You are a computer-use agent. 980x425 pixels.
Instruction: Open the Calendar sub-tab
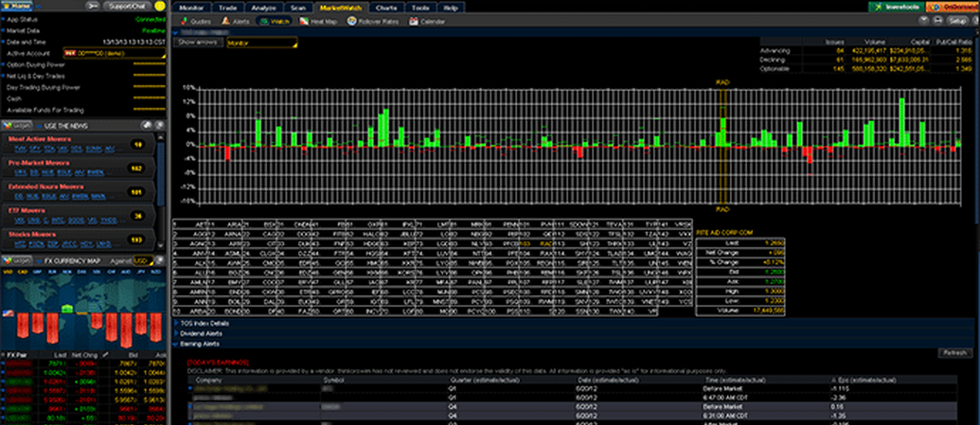[x=428, y=20]
